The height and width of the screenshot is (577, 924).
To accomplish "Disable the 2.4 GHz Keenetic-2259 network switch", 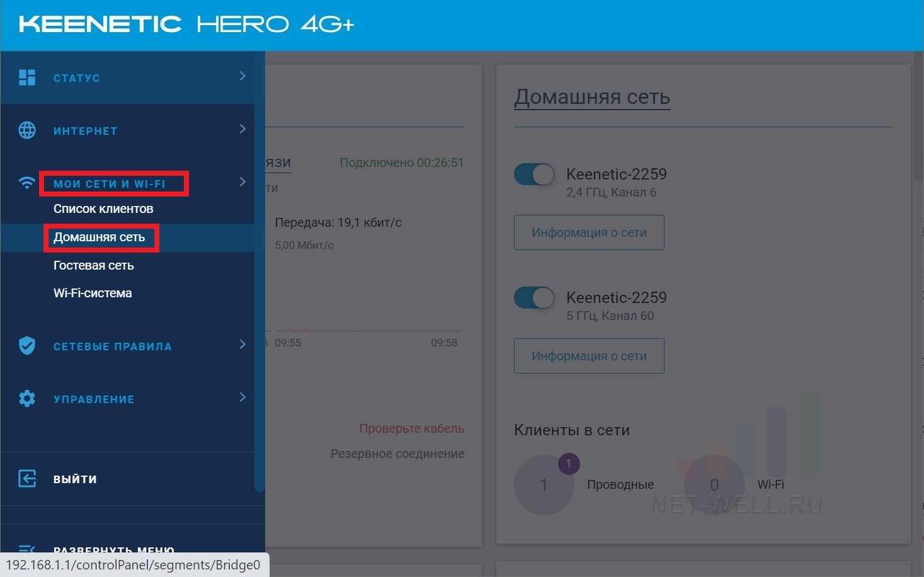I will (534, 174).
